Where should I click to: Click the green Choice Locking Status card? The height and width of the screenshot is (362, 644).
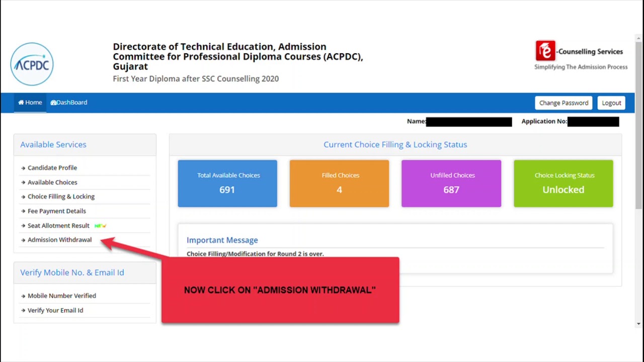[x=563, y=184]
